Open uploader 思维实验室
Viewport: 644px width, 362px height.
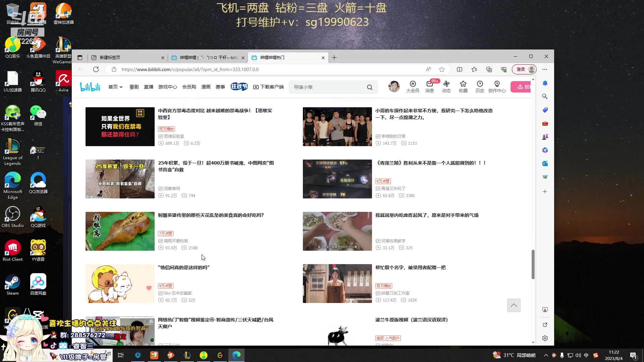(x=174, y=136)
